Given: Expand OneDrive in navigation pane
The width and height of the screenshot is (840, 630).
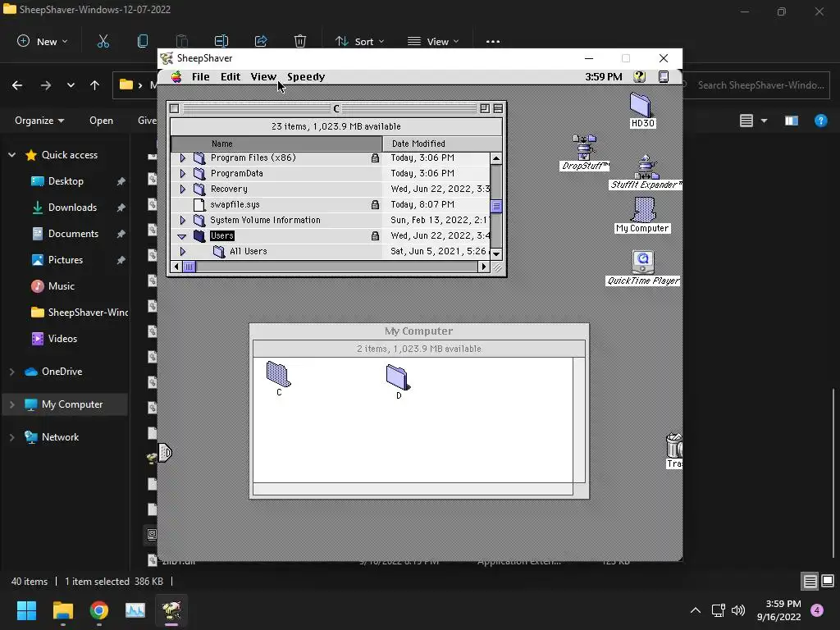Looking at the screenshot, I should click(11, 372).
